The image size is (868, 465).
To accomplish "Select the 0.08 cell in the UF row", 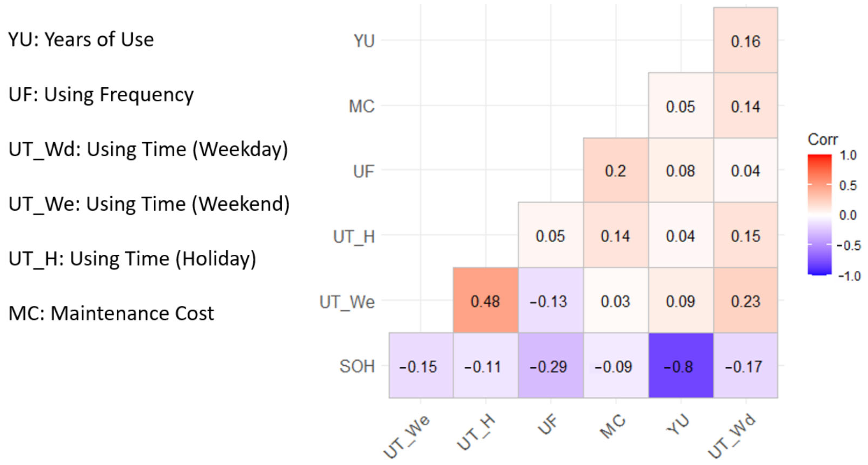I will (x=681, y=170).
